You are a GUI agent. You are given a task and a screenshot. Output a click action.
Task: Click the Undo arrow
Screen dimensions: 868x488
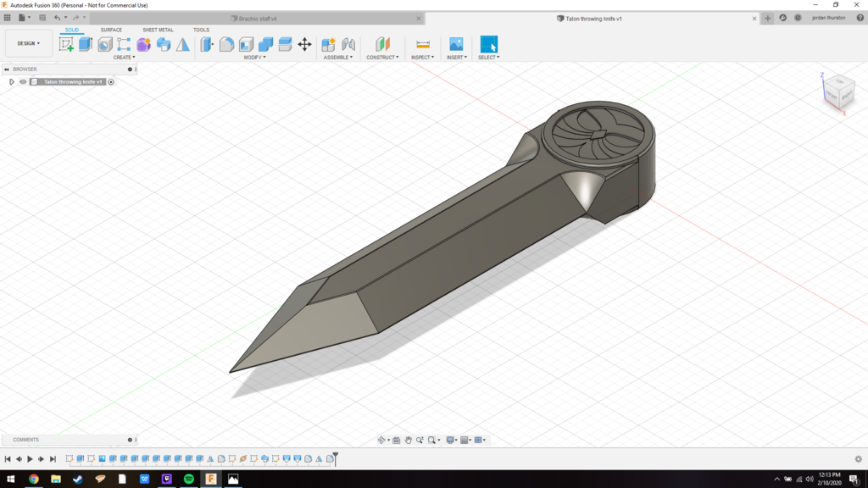tap(57, 18)
